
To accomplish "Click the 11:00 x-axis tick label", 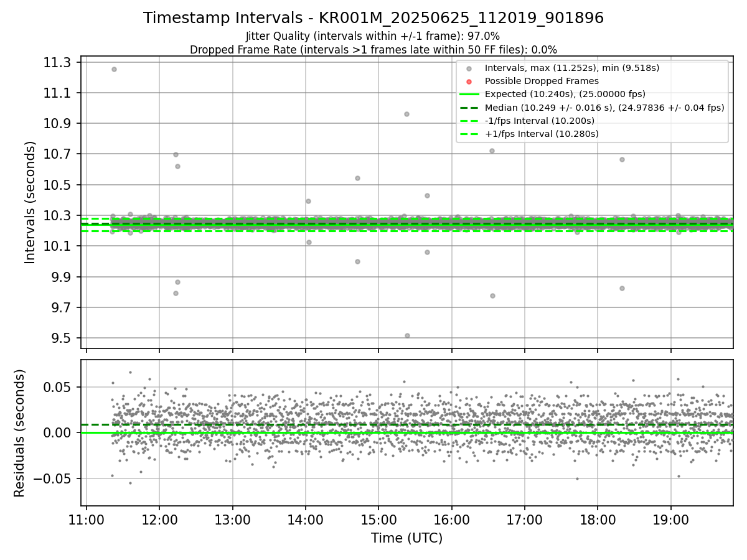I will pos(86,519).
